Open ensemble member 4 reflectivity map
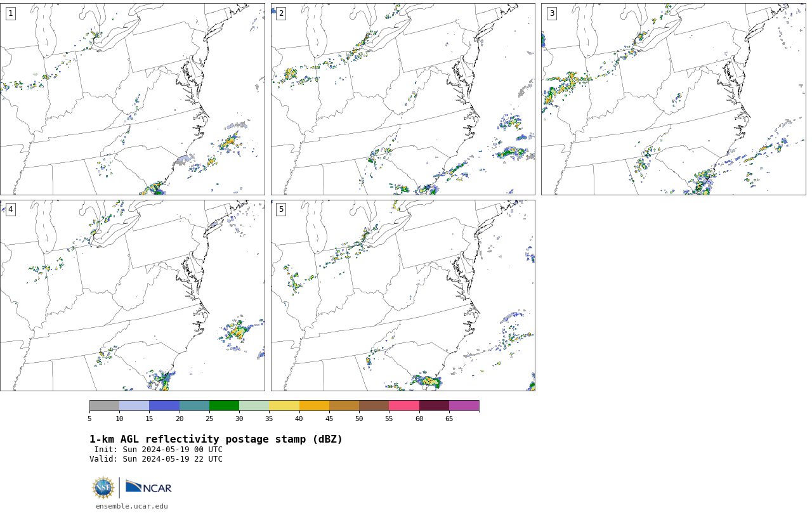The height and width of the screenshot is (513, 812). (x=133, y=295)
